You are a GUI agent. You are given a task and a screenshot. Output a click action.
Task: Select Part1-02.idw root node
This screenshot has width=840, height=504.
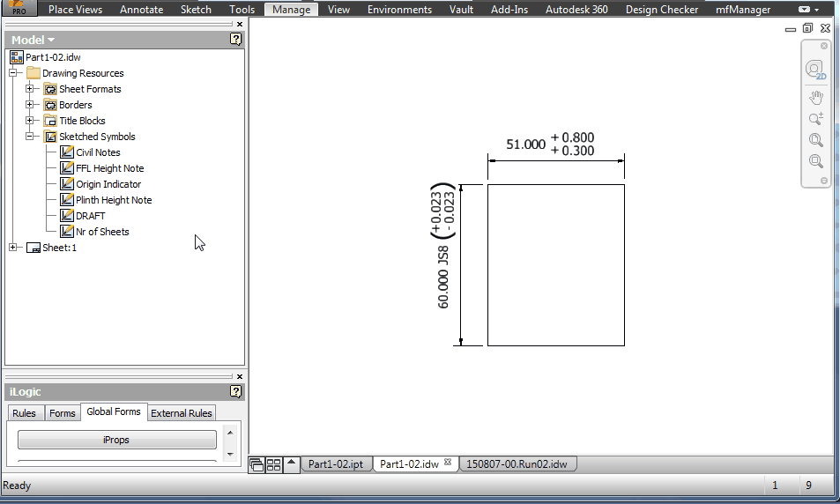pos(53,57)
